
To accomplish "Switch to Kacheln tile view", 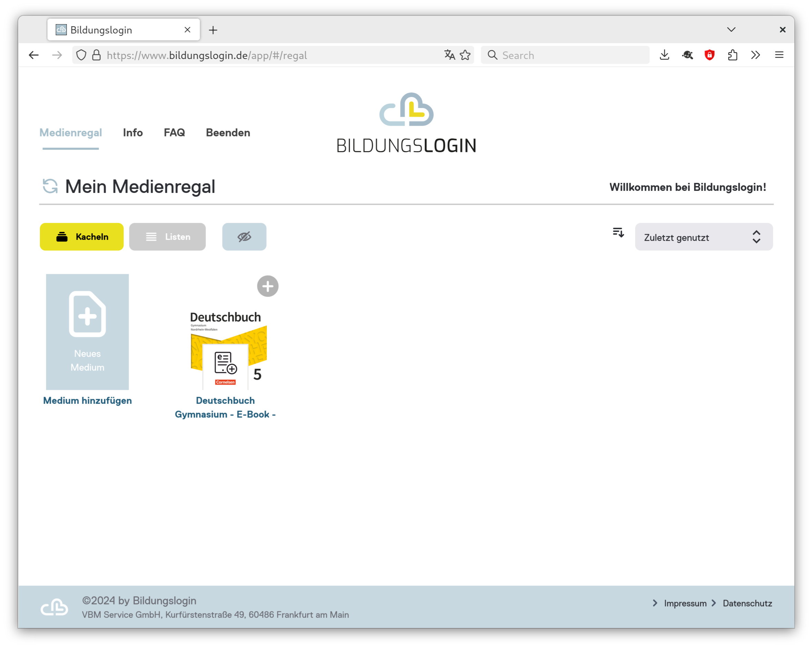I will [x=82, y=237].
